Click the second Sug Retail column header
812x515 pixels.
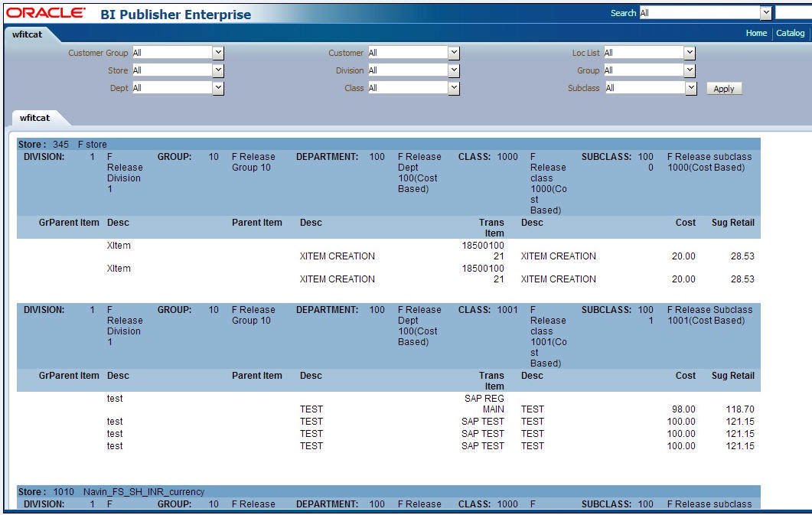pyautogui.click(x=732, y=376)
